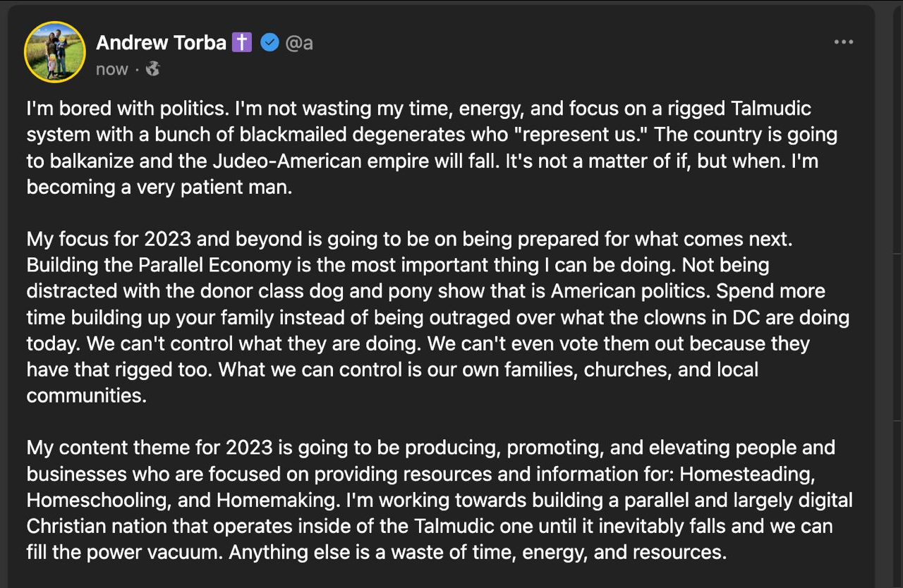Click the blue verified checkmark badge
The height and width of the screenshot is (588, 903).
click(269, 42)
